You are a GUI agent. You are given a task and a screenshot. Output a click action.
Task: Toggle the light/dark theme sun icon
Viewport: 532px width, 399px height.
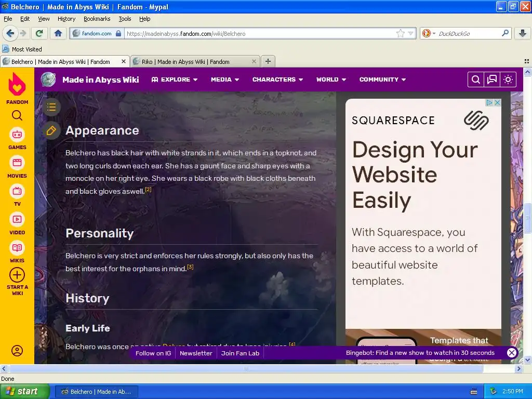point(508,79)
